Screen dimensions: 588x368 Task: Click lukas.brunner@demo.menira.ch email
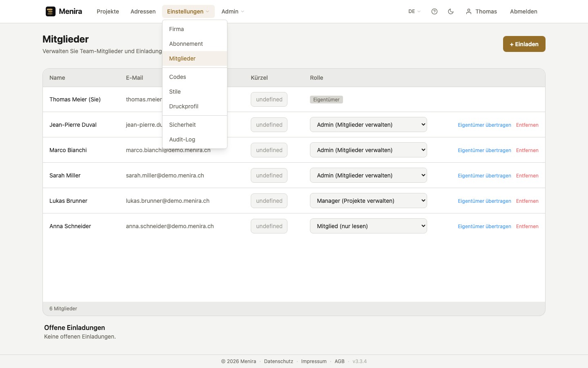167,201
